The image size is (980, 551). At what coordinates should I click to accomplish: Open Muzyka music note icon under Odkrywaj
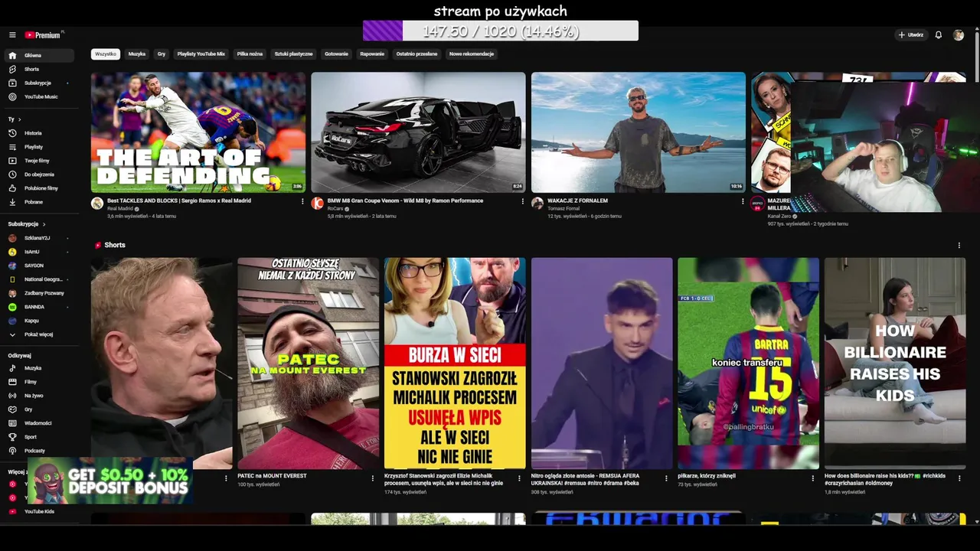pos(12,368)
